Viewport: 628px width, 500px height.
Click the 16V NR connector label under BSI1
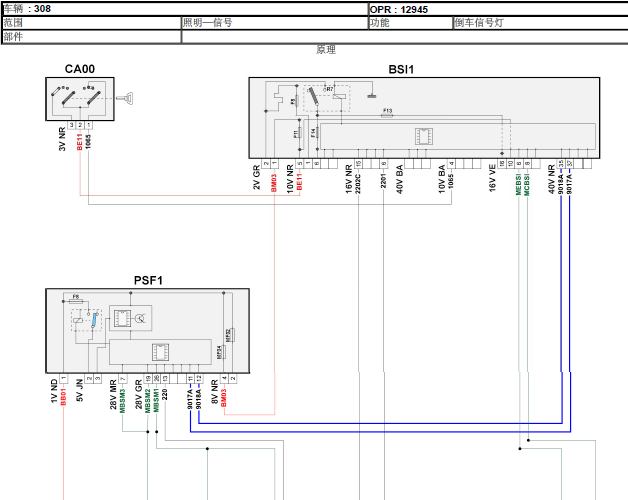[349, 178]
